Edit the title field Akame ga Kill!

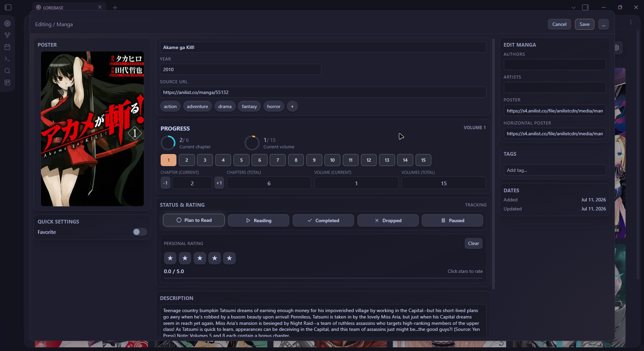click(323, 47)
